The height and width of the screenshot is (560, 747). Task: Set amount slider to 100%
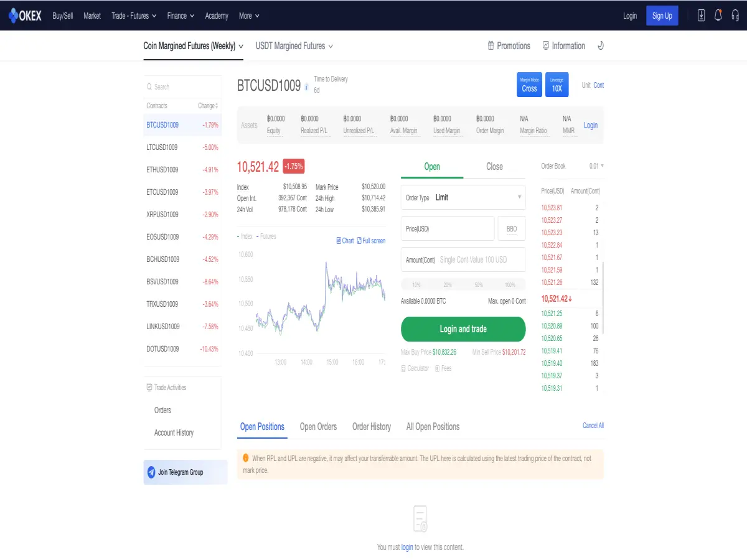(x=510, y=284)
